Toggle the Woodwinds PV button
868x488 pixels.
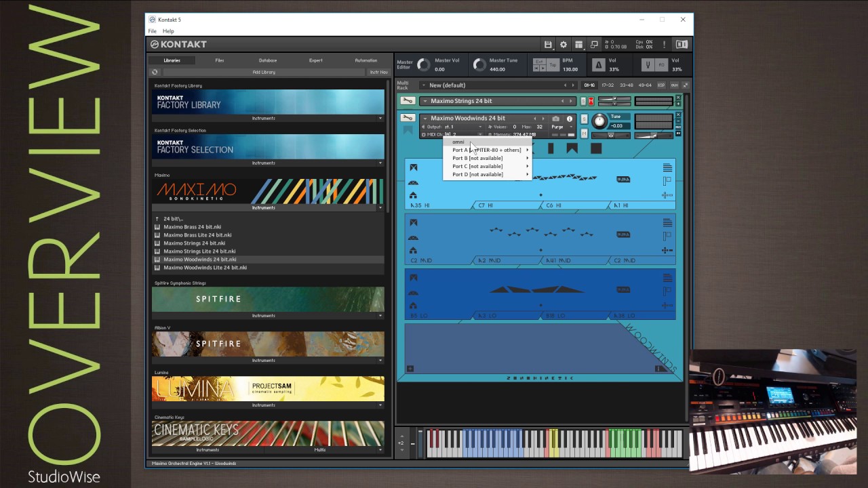(678, 134)
